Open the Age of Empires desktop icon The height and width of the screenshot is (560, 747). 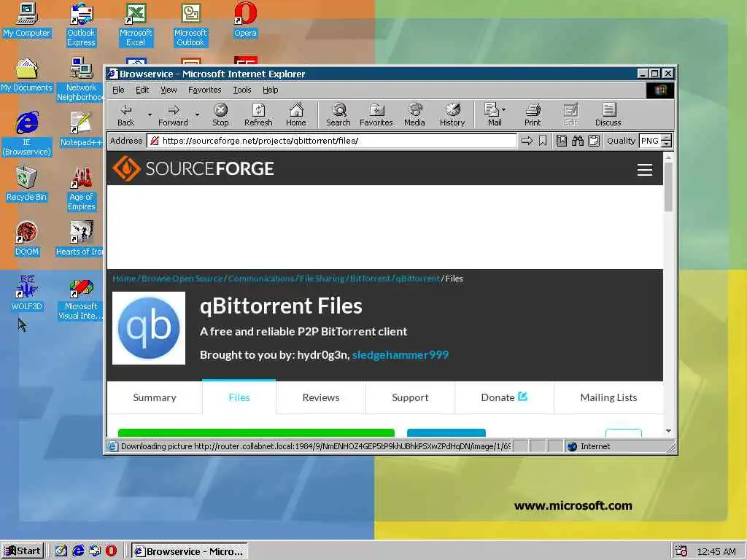[x=82, y=188]
